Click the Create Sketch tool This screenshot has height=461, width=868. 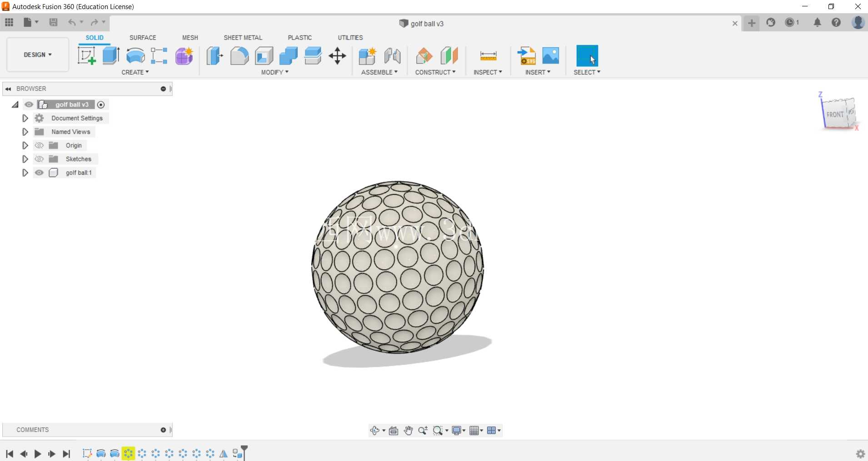pos(86,56)
